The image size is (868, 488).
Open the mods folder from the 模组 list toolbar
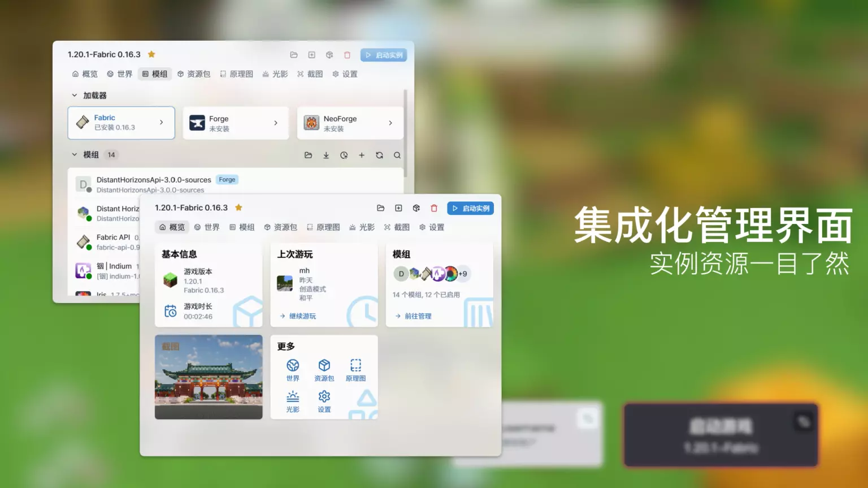point(308,155)
